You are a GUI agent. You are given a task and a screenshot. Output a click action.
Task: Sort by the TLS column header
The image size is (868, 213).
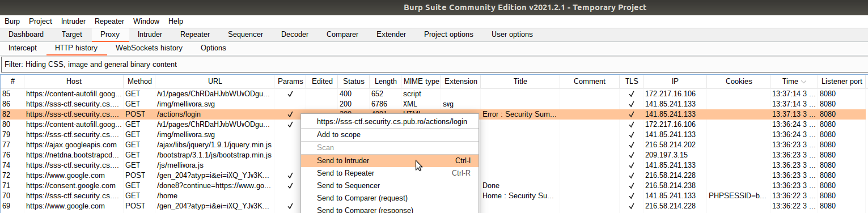click(632, 82)
